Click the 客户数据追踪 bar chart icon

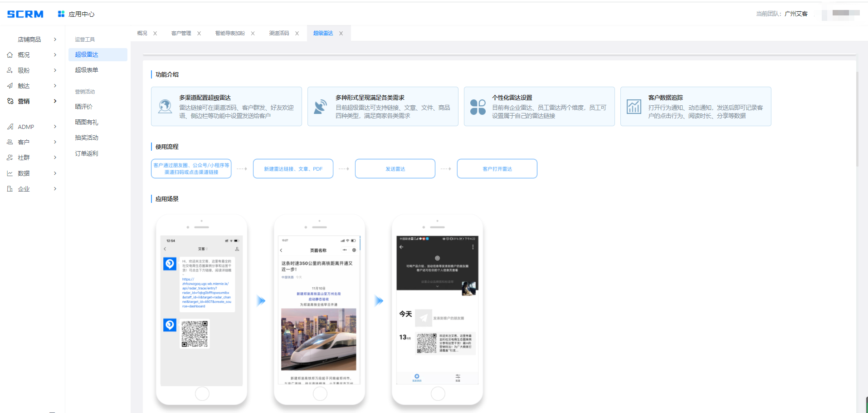pyautogui.click(x=634, y=107)
